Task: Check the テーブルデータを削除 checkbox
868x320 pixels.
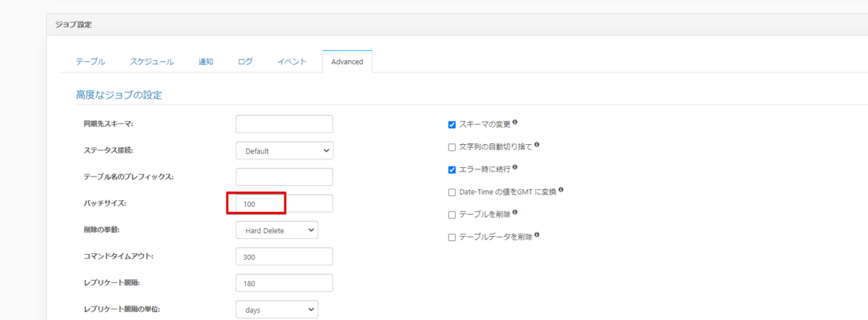Action: [452, 237]
